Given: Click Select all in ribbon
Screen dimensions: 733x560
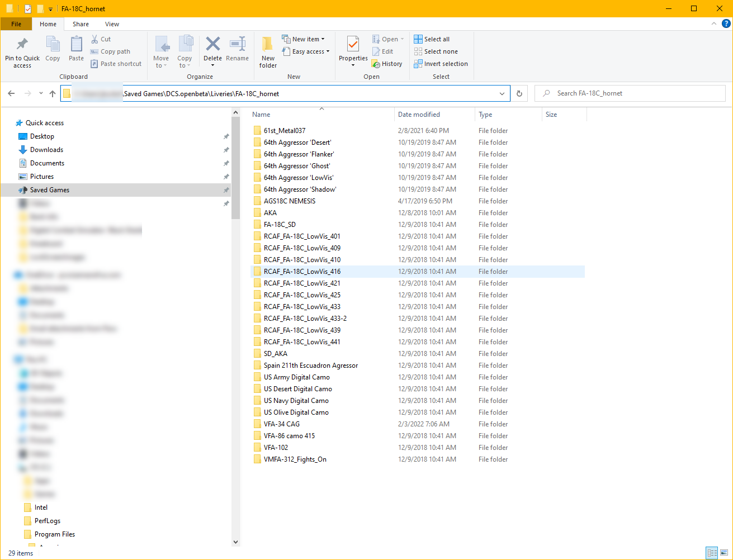Looking at the screenshot, I should (432, 39).
